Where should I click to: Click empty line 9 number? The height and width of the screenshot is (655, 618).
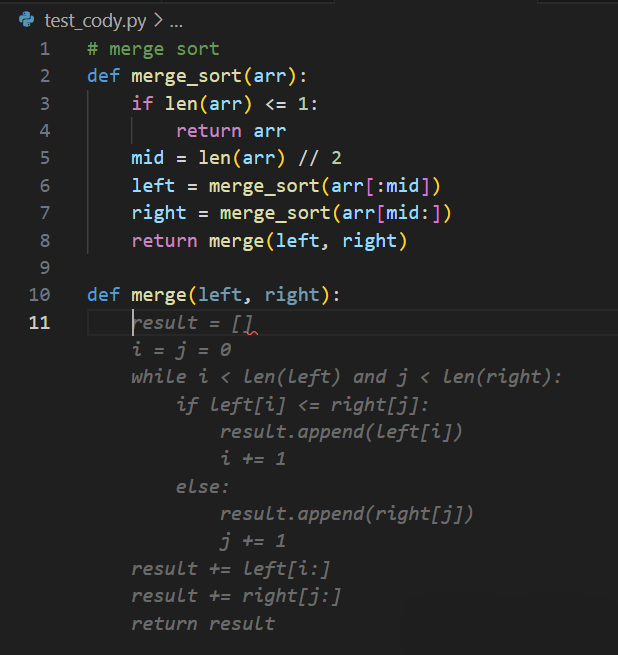click(x=45, y=268)
